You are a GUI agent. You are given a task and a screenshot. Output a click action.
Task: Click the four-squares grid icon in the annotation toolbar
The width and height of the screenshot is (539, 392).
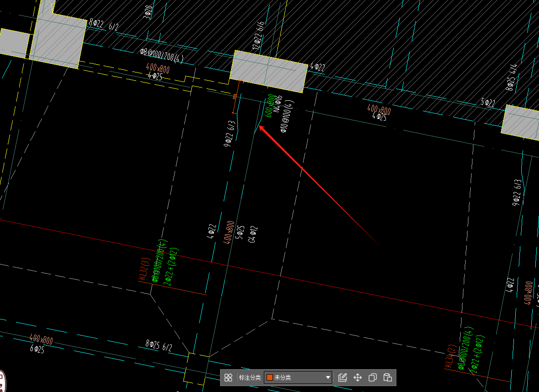[x=229, y=377]
